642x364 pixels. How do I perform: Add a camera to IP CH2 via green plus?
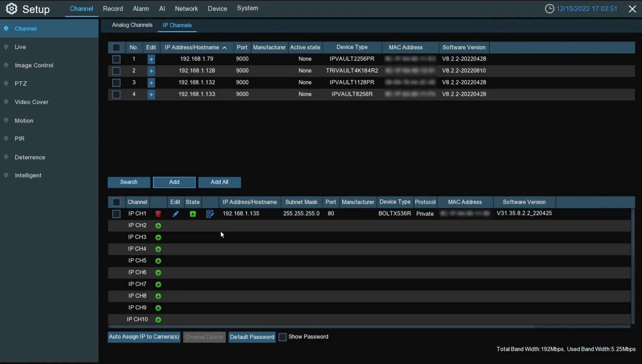pos(158,226)
